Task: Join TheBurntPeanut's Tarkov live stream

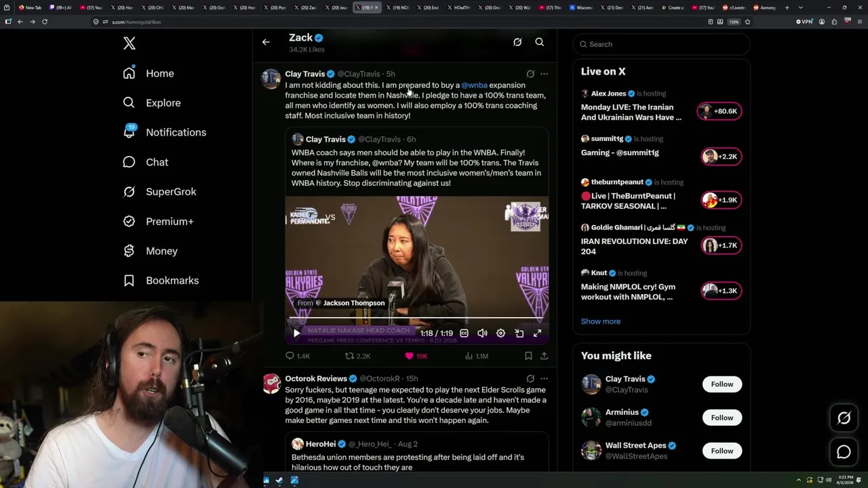Action: tap(719, 200)
